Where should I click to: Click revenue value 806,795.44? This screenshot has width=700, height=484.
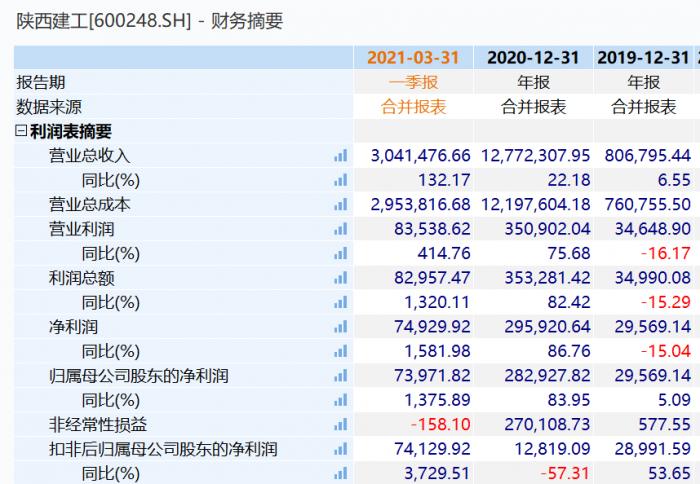648,156
